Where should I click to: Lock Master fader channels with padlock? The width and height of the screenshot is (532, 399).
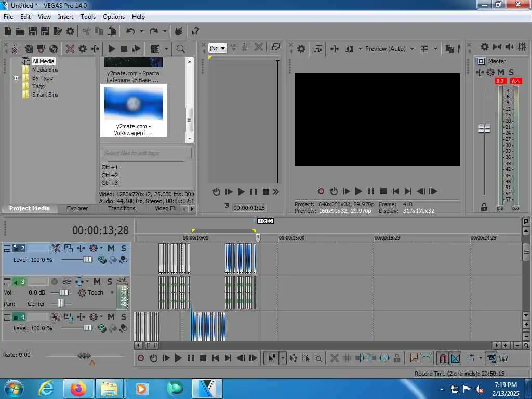(484, 207)
